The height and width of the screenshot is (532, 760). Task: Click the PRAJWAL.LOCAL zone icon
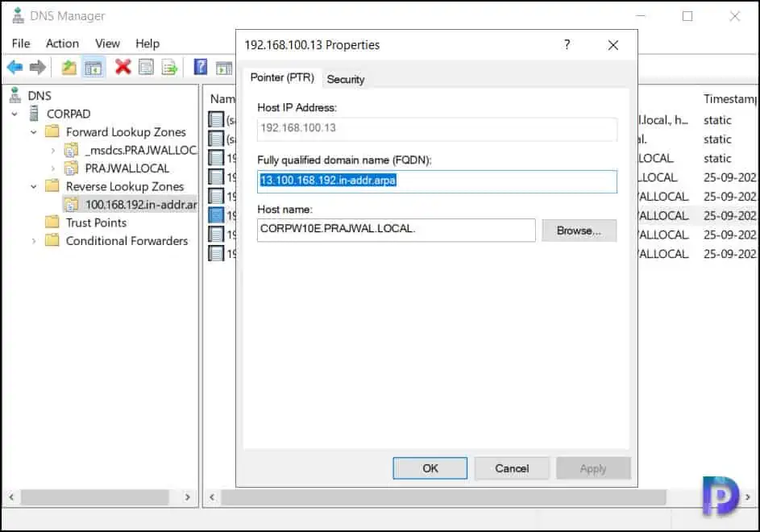[x=71, y=168]
